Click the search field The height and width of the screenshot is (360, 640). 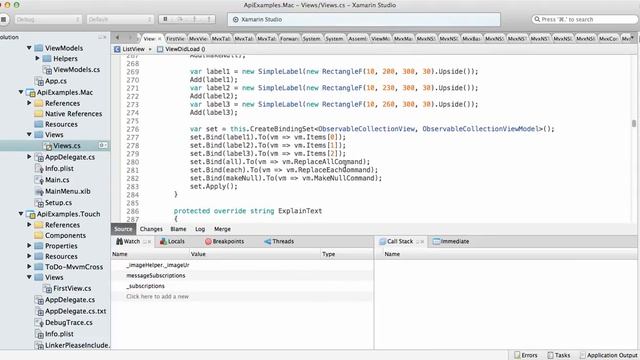(x=584, y=19)
